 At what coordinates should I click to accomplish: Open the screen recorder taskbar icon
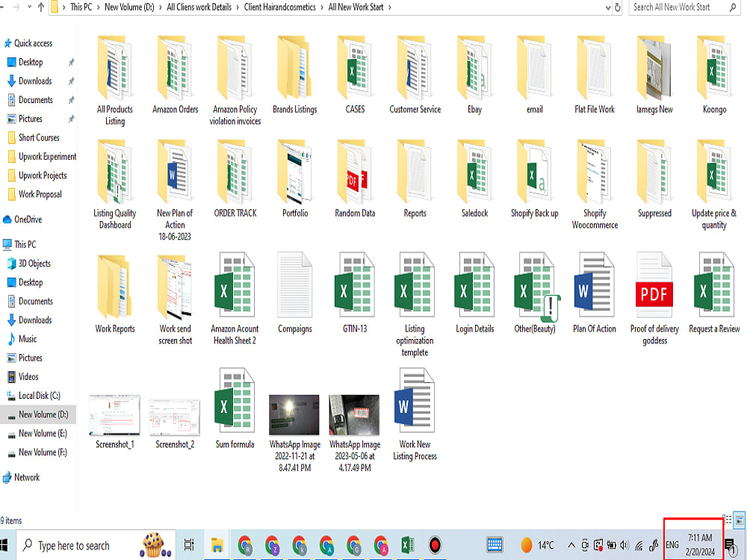click(x=435, y=545)
